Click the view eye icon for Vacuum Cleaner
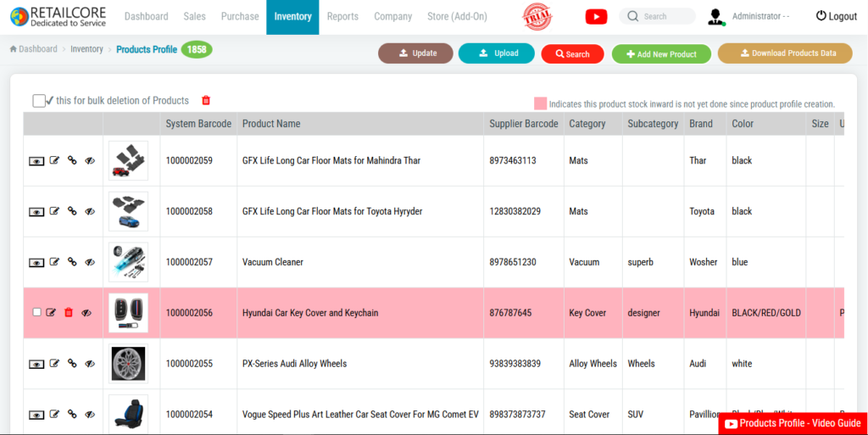Screen dimensions: 868x435 36,263
